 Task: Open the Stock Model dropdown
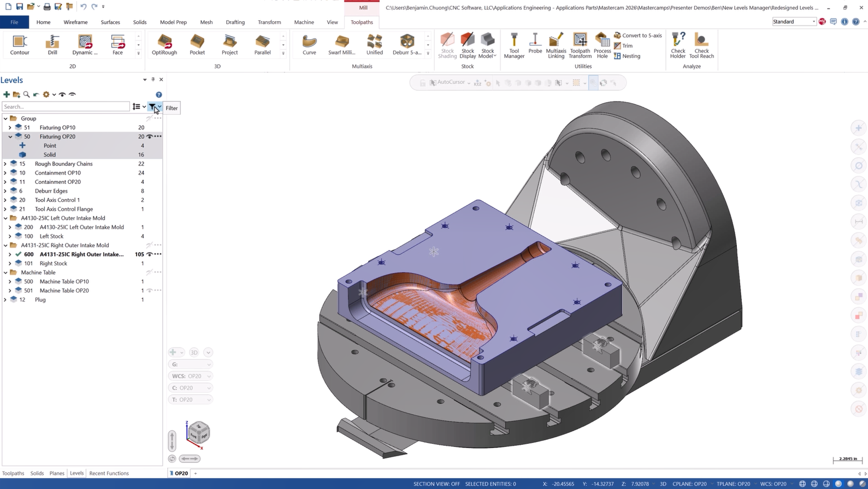click(487, 45)
